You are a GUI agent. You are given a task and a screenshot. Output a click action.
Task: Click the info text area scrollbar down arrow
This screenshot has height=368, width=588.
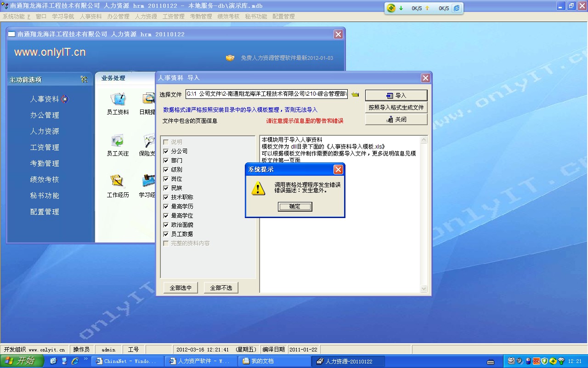point(424,288)
